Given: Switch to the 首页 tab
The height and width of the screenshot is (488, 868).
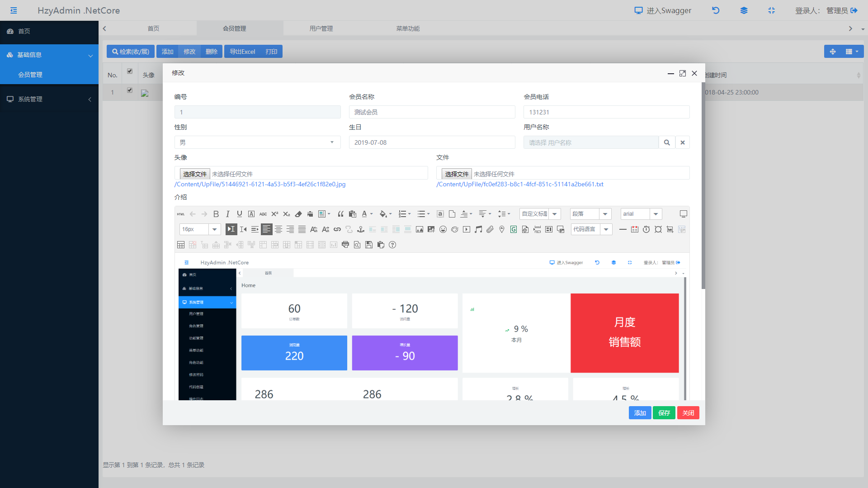Looking at the screenshot, I should point(153,28).
